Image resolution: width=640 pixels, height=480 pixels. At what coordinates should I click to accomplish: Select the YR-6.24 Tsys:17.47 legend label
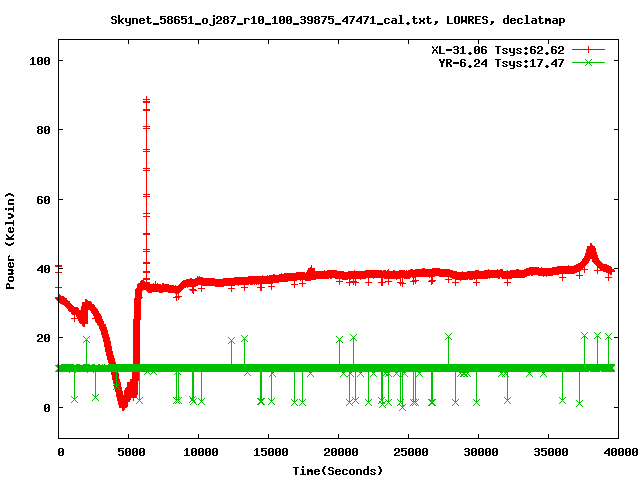click(x=502, y=63)
